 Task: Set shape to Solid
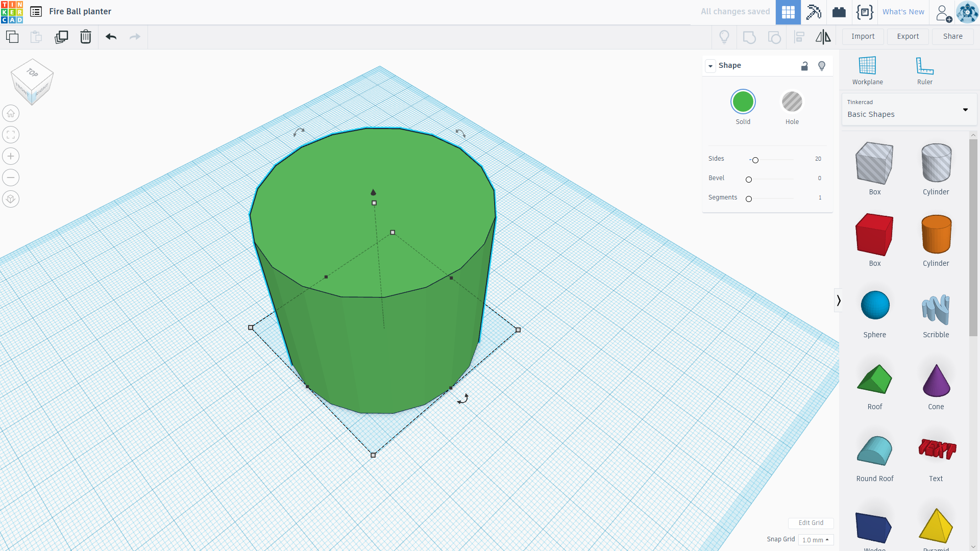tap(743, 102)
